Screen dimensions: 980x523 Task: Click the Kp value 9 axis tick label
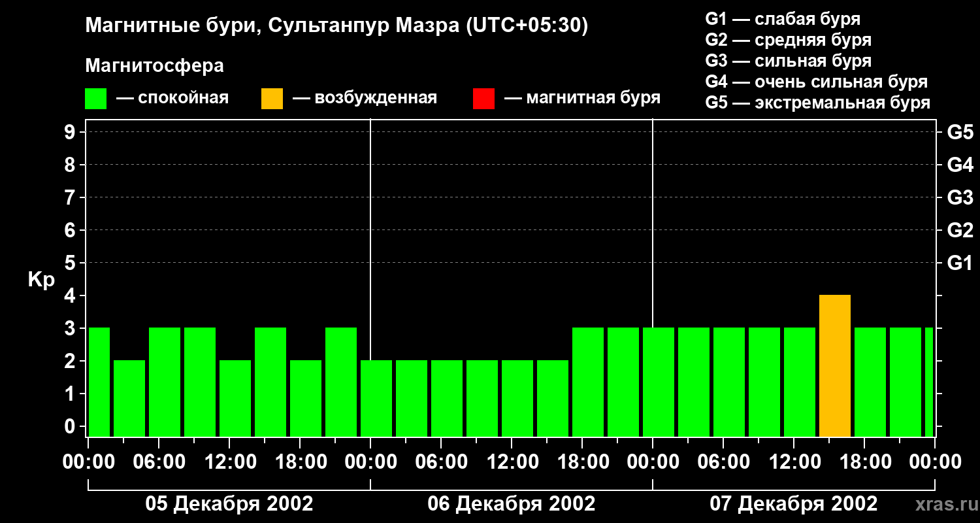click(71, 133)
